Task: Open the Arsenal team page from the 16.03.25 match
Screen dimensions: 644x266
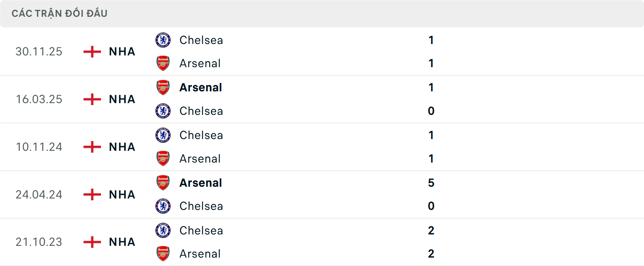Action: [x=201, y=87]
